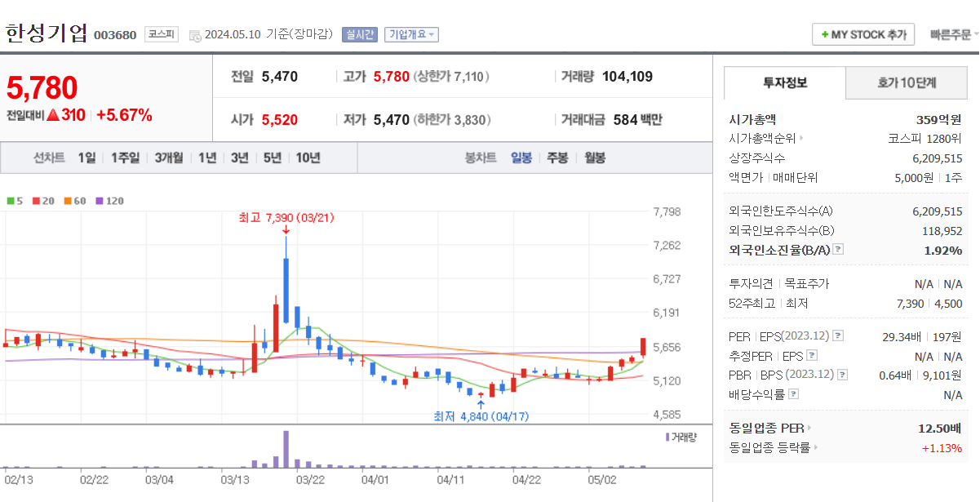Click the orange 60-day moving average legend
980x502 pixels.
coord(74,200)
